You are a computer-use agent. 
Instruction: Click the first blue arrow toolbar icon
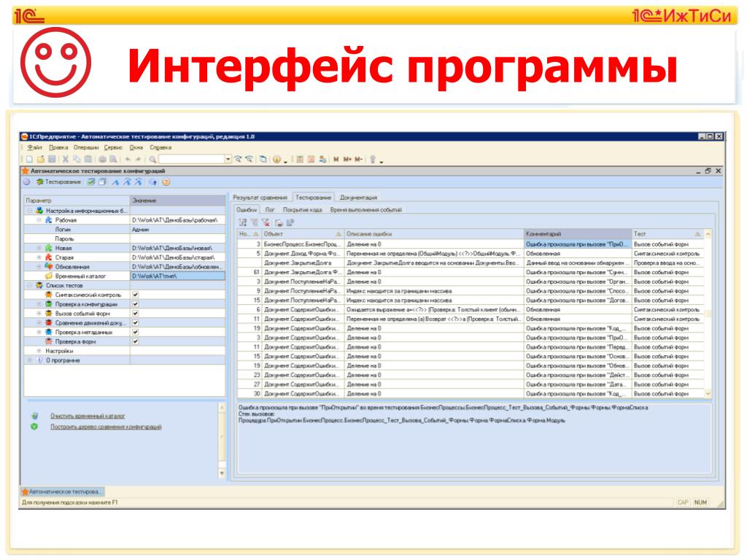(x=115, y=182)
